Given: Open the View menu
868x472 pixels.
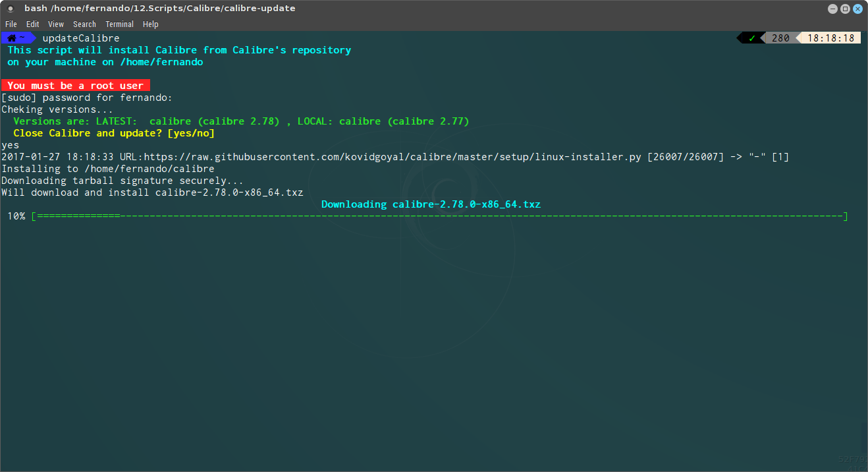Looking at the screenshot, I should click(x=56, y=24).
